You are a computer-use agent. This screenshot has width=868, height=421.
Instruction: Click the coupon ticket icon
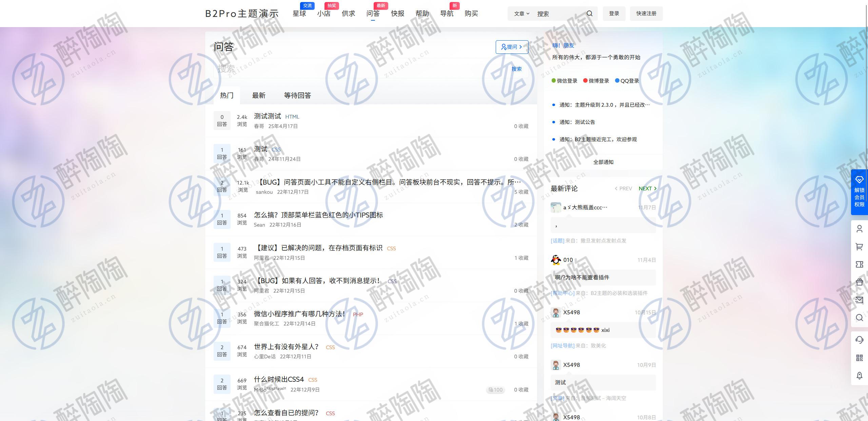pos(859,264)
